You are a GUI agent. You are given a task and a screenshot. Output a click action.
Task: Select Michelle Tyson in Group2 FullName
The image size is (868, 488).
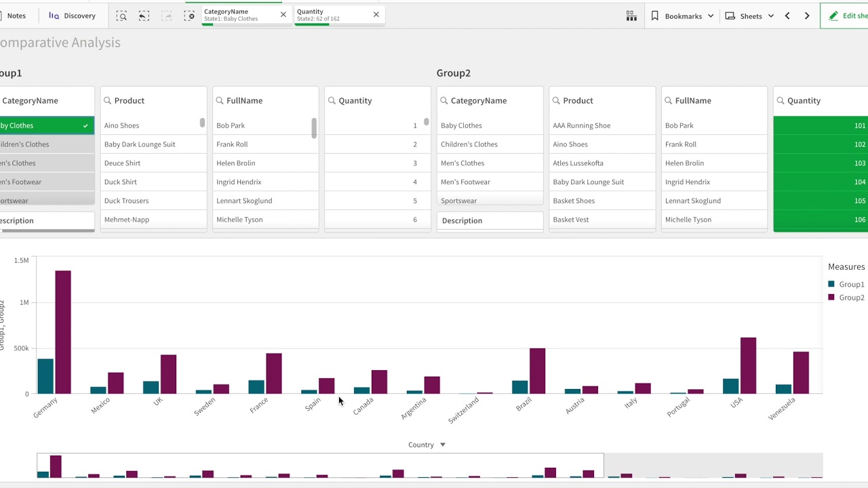pyautogui.click(x=715, y=220)
